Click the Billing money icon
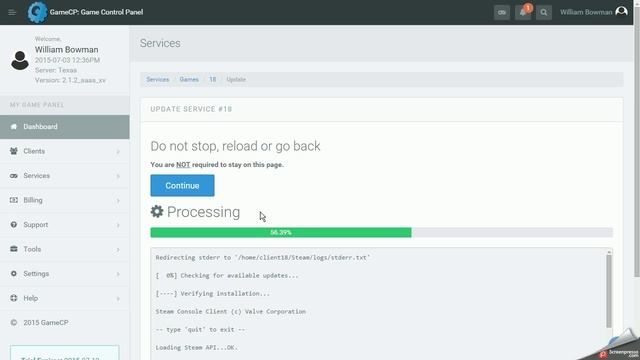The image size is (640, 360). tap(13, 200)
